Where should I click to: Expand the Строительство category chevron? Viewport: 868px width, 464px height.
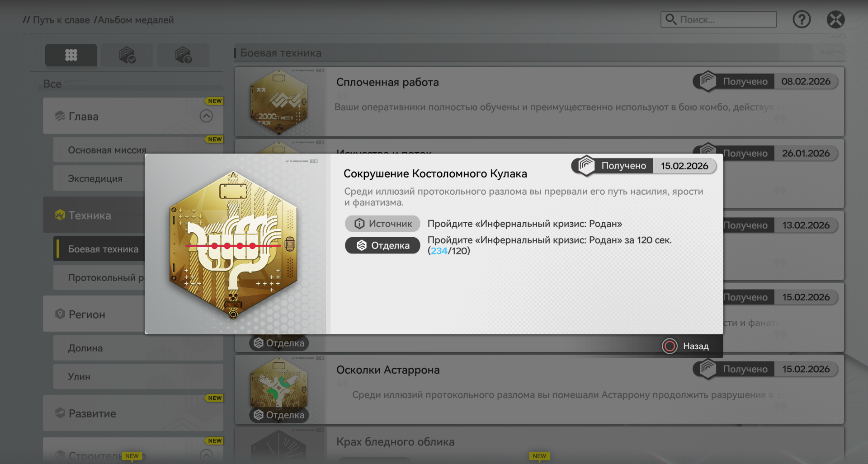pyautogui.click(x=206, y=455)
